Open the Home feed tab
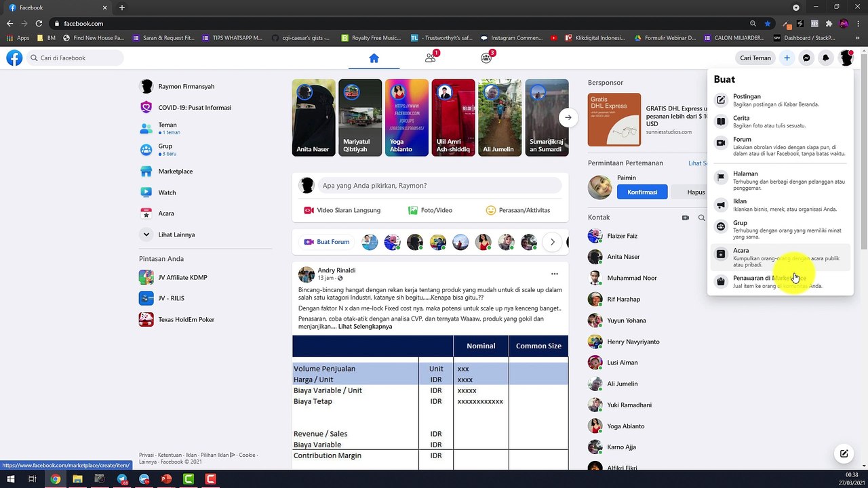Viewport: 868px width, 488px height. pos(374,58)
